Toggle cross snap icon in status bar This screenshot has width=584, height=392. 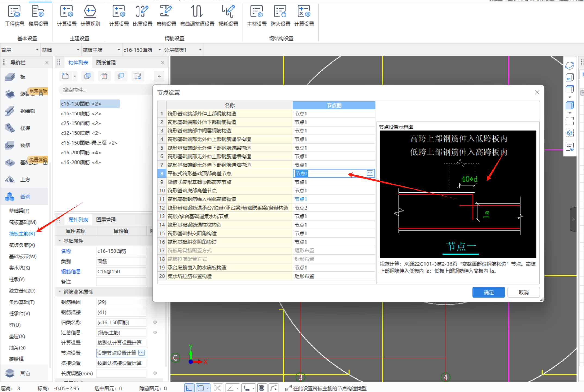pos(217,388)
